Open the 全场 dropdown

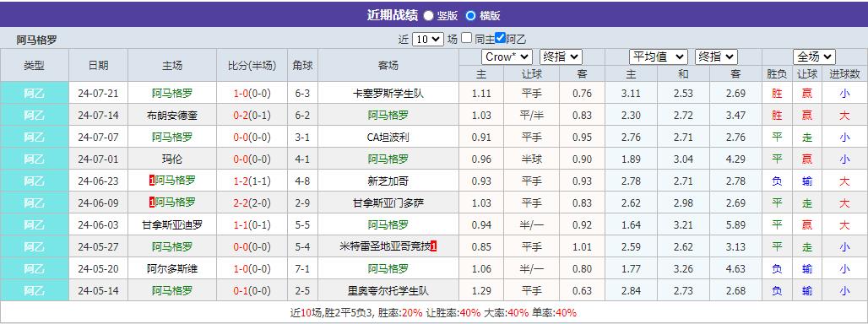tap(814, 57)
